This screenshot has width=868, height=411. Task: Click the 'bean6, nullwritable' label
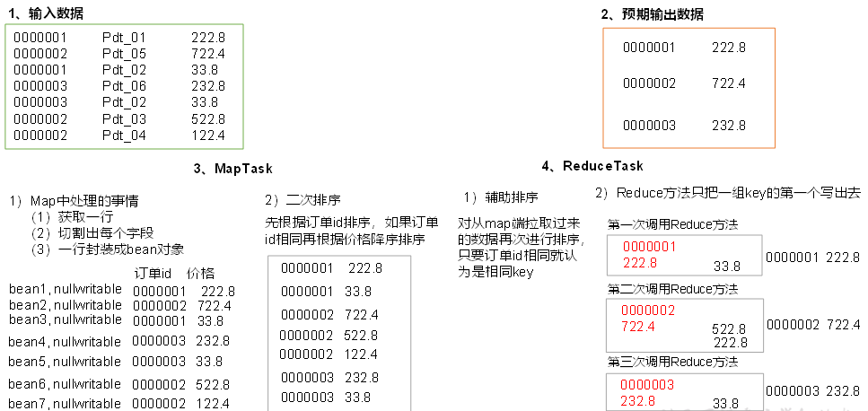pos(65,384)
